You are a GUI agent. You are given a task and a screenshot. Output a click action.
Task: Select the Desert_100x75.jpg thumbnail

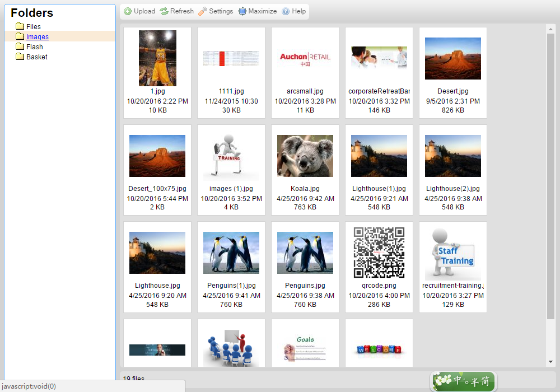pos(157,156)
